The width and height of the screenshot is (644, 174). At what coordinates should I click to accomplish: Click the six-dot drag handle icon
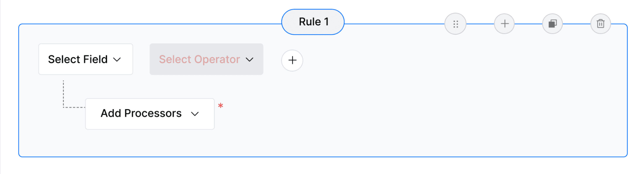tap(455, 24)
